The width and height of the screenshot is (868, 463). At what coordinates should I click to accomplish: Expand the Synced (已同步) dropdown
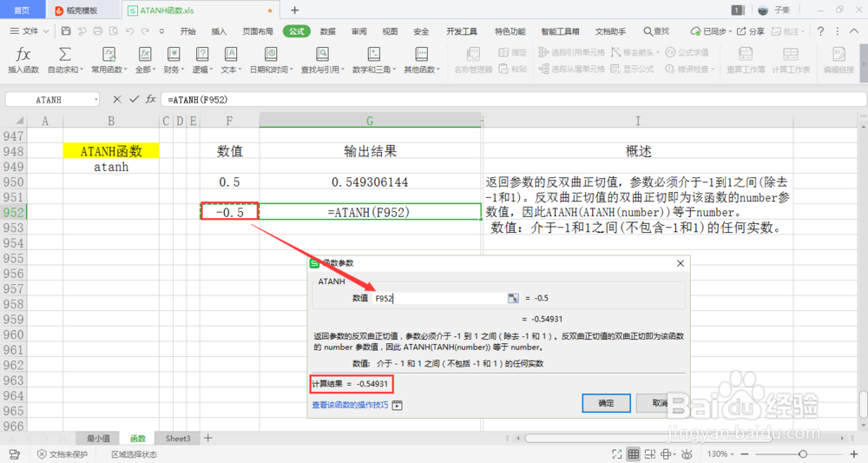click(730, 31)
